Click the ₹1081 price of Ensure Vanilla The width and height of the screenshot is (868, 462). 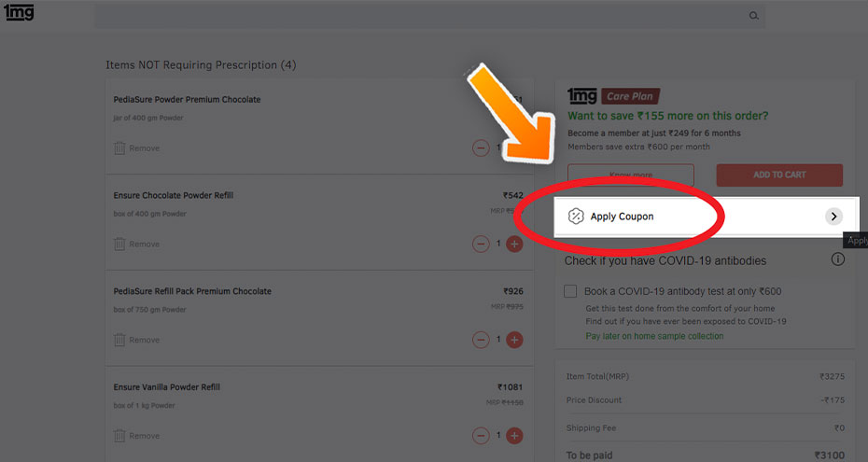(510, 386)
